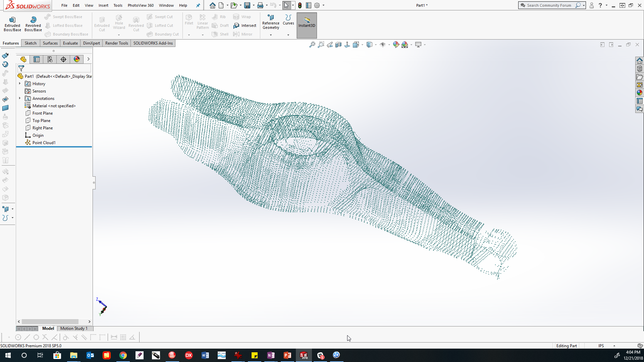
Task: Open the PropertyManager tab icon
Action: (x=37, y=59)
